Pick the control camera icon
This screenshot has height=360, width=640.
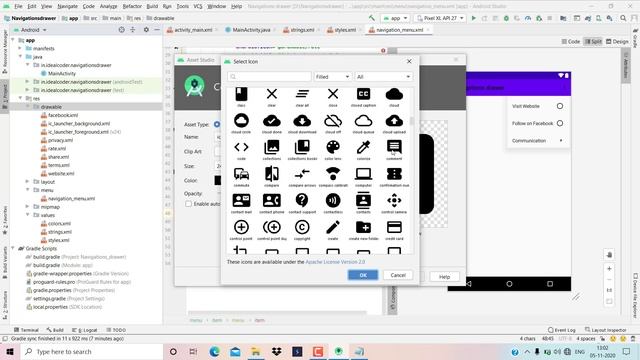(x=394, y=200)
